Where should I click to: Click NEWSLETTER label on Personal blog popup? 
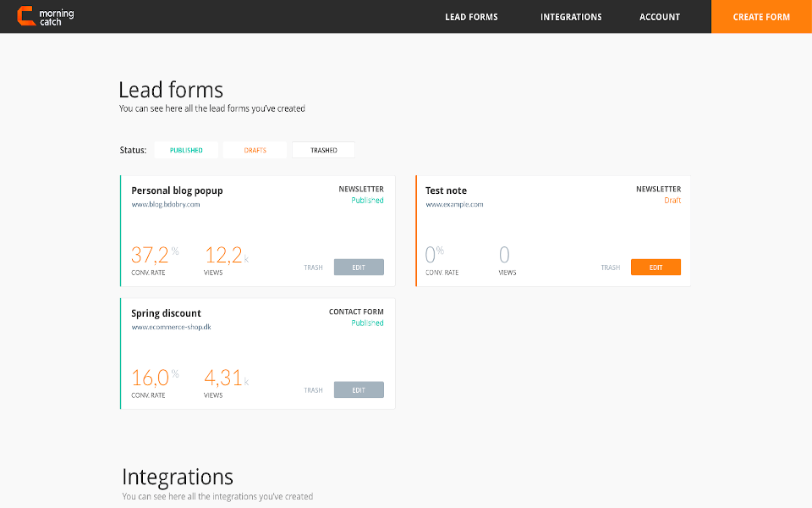click(x=361, y=189)
